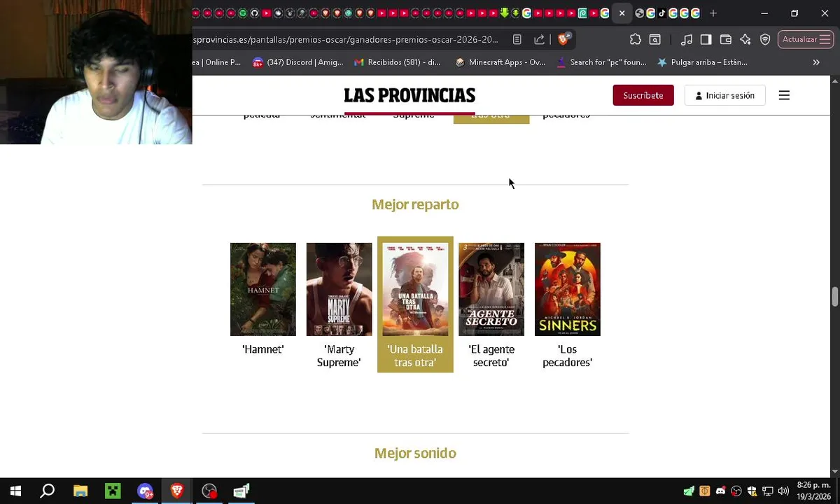Select the Hamnet movie poster
840x504 pixels.
263,289
